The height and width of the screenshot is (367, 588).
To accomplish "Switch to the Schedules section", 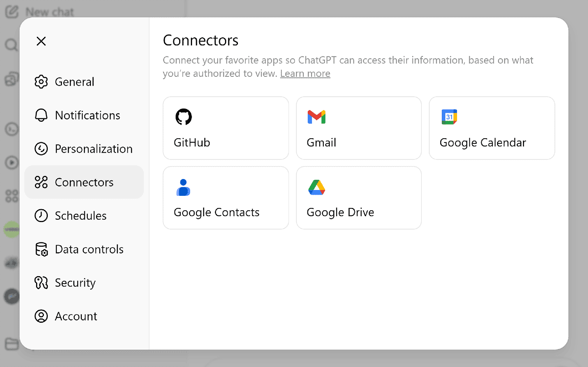I will [x=84, y=215].
